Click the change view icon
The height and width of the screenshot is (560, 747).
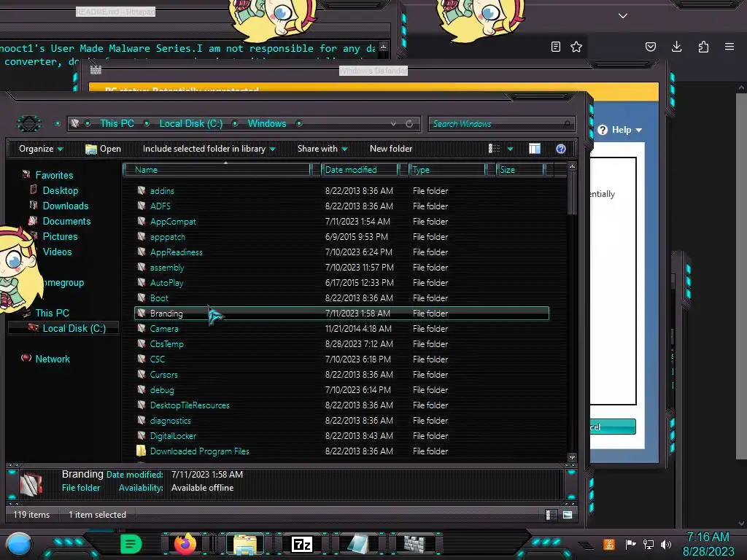494,149
